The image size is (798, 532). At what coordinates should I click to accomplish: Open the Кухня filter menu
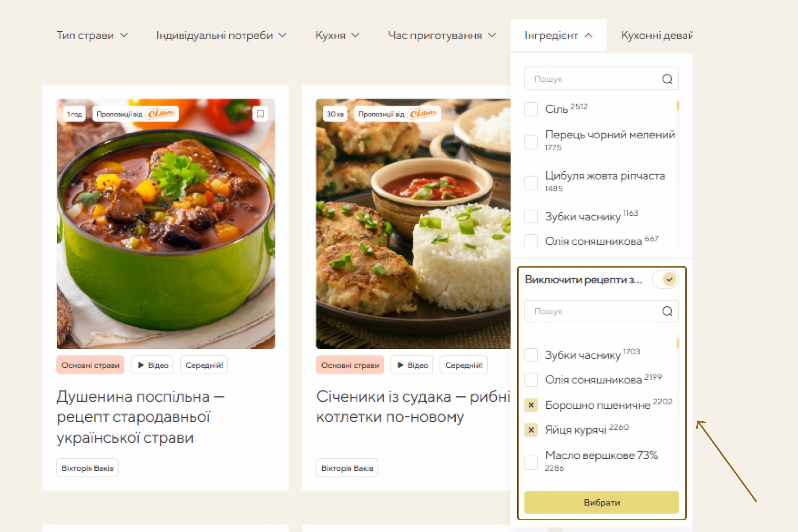click(x=337, y=35)
